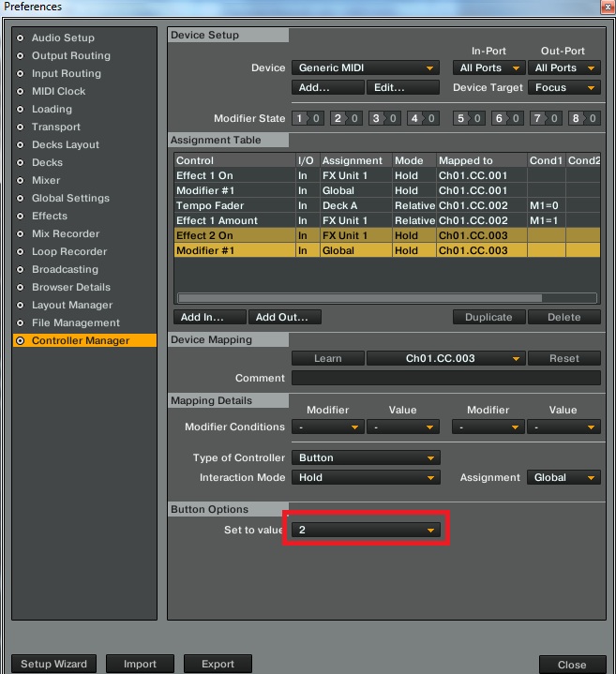Screen dimensions: 616x674
Task: Select Transport preferences
Action: pyautogui.click(x=56, y=127)
